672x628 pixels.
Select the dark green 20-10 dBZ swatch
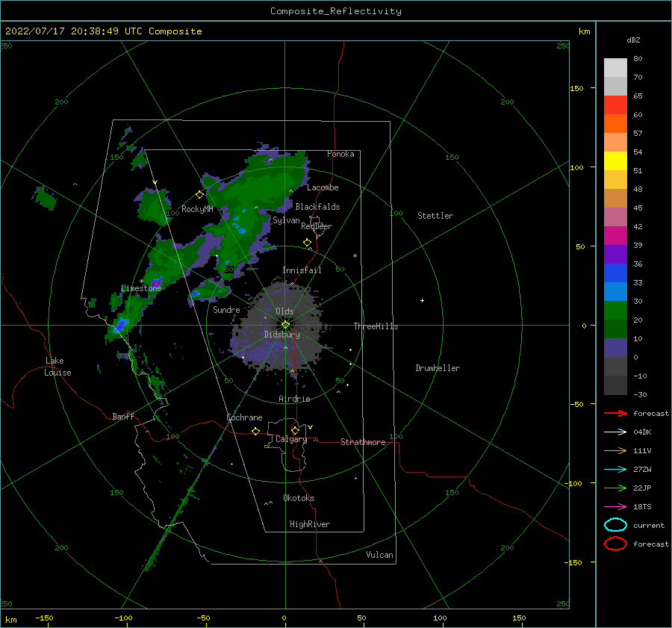pyautogui.click(x=615, y=329)
